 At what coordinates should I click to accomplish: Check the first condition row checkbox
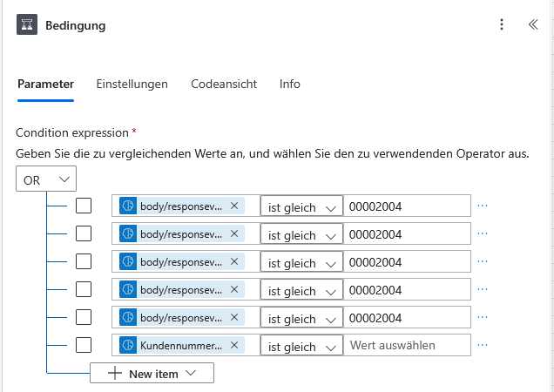click(x=84, y=206)
